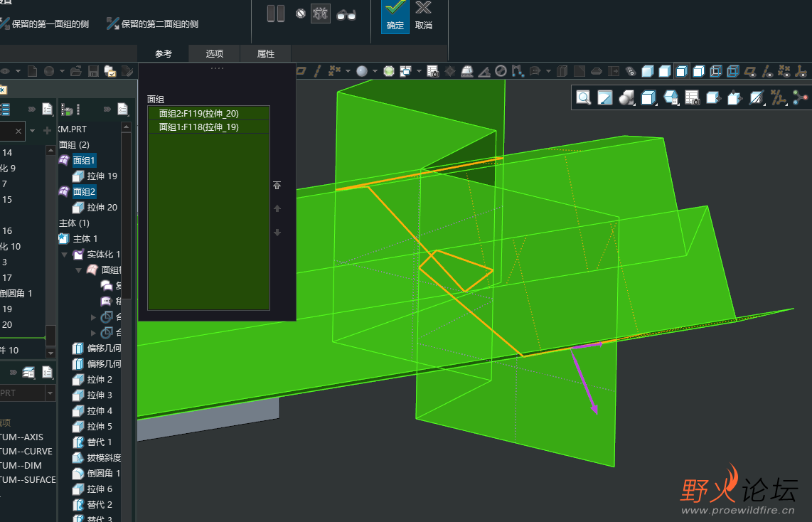The image size is (812, 522).
Task: Click the green octagon scene icon
Action: 389,71
